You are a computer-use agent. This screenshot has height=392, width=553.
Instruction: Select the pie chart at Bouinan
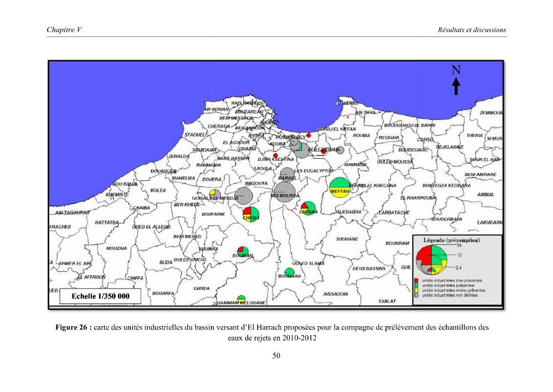(243, 252)
